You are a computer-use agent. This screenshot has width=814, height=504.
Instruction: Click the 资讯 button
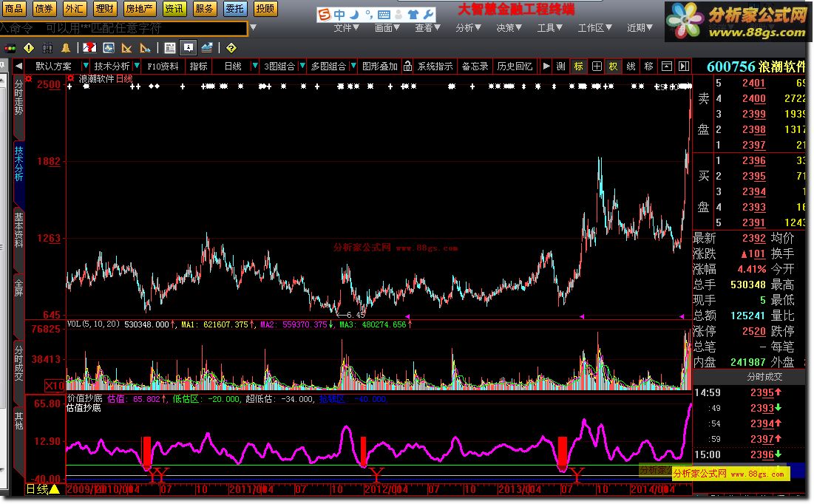pyautogui.click(x=174, y=9)
